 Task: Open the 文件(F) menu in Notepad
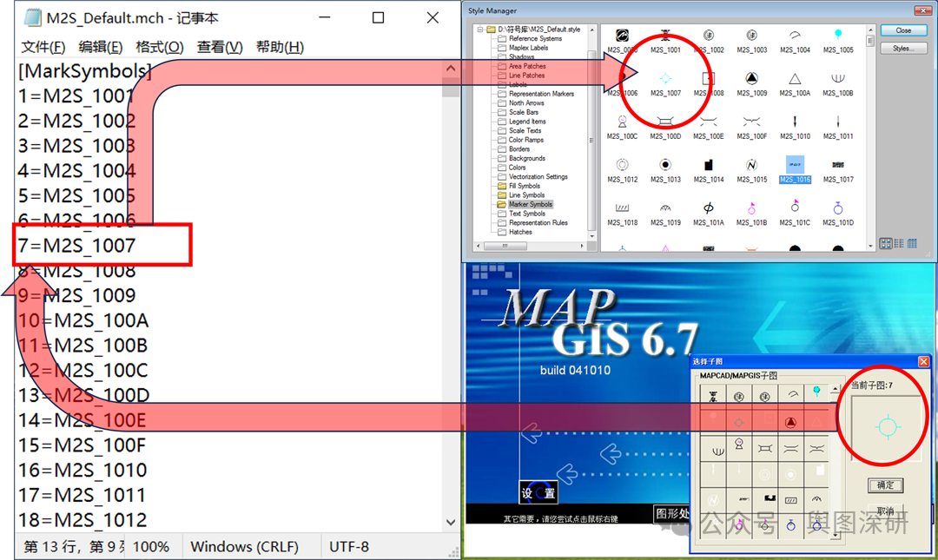(43, 47)
